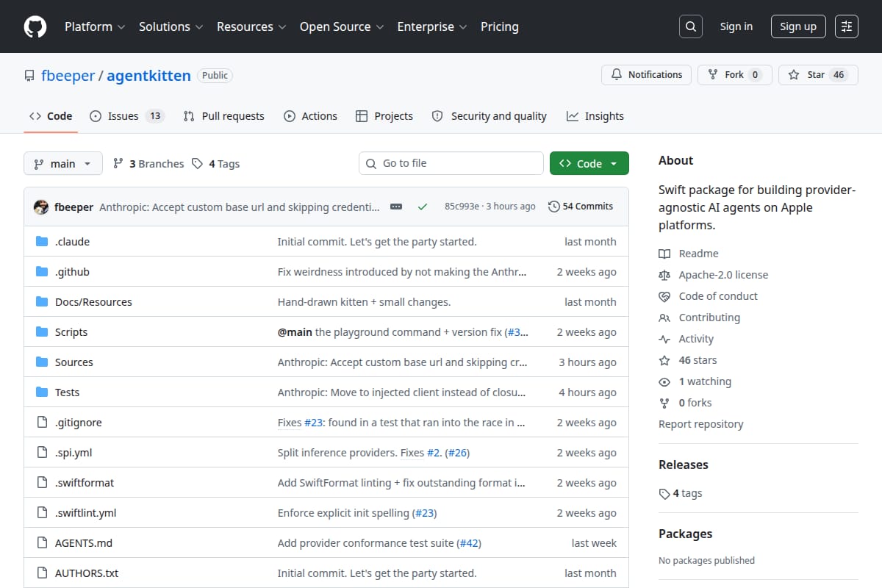Open issue #42 link in AGENTS.md row
882x588 pixels.
tap(469, 543)
